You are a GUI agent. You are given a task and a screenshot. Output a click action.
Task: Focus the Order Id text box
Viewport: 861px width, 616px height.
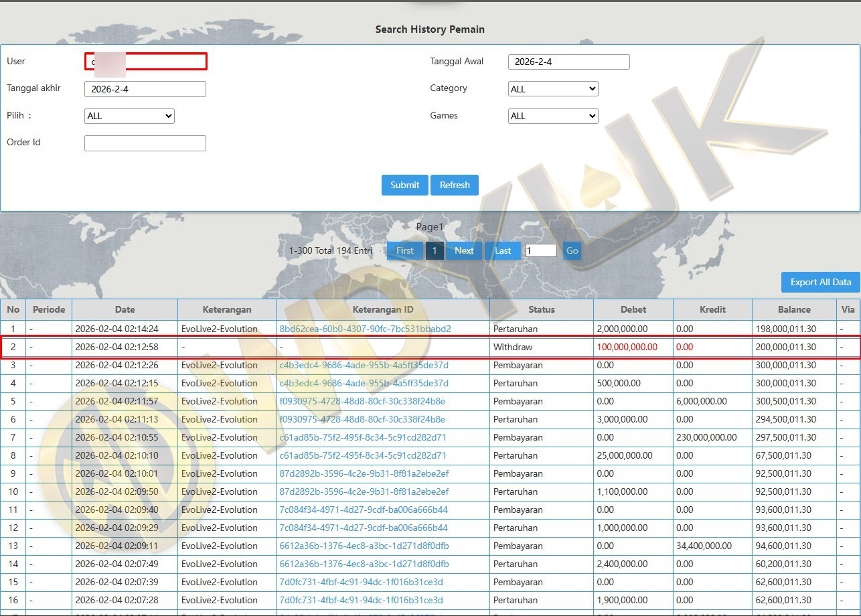click(x=145, y=143)
